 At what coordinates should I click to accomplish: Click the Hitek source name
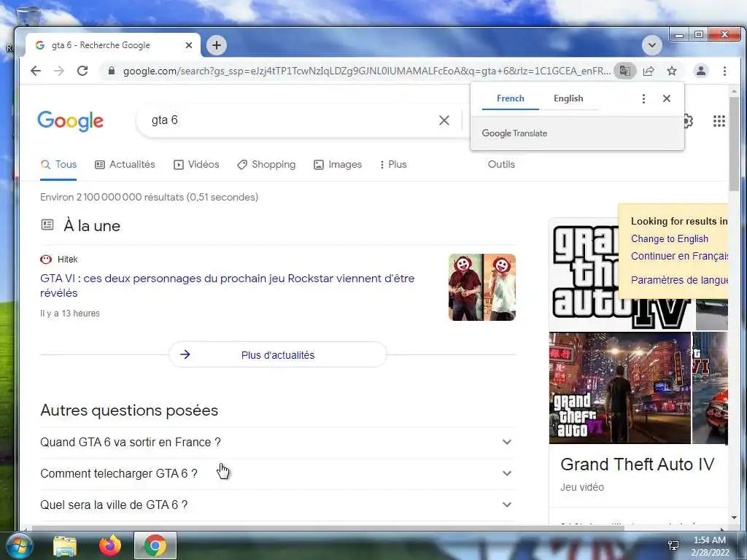(67, 260)
